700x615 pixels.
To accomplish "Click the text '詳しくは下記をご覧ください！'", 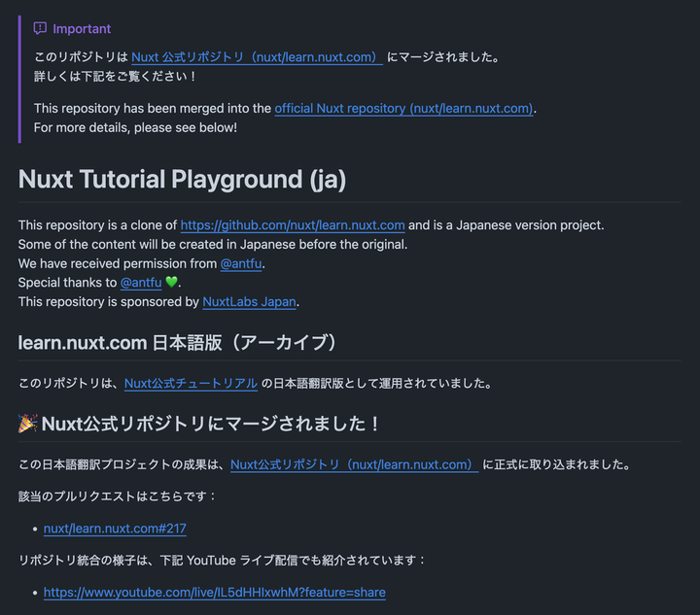I will tap(115, 76).
